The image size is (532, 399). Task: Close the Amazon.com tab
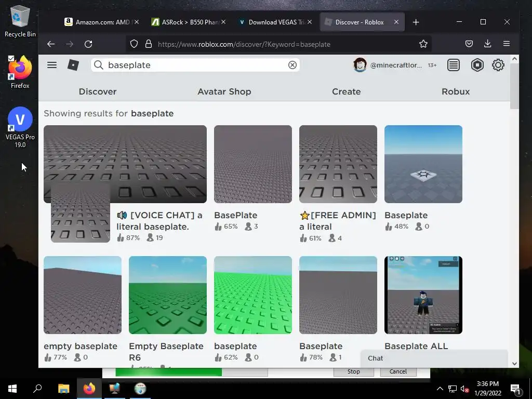pyautogui.click(x=137, y=22)
